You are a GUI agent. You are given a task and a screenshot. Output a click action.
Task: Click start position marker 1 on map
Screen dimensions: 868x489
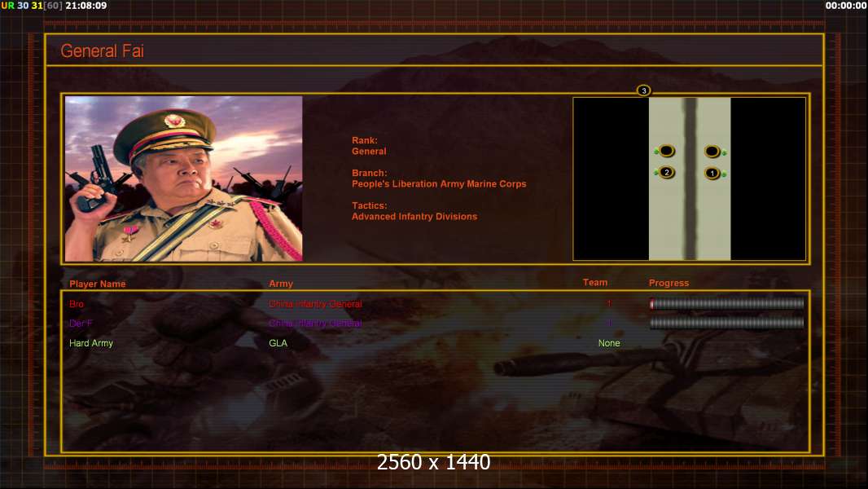point(712,174)
